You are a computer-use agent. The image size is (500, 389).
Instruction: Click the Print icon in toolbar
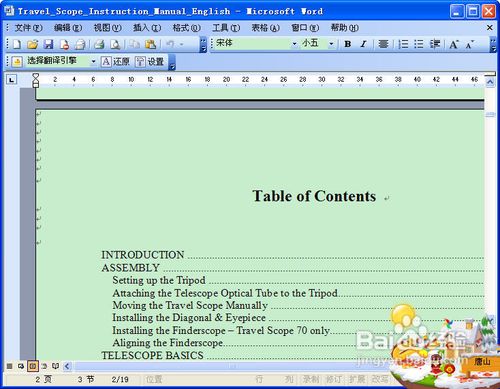(99, 44)
